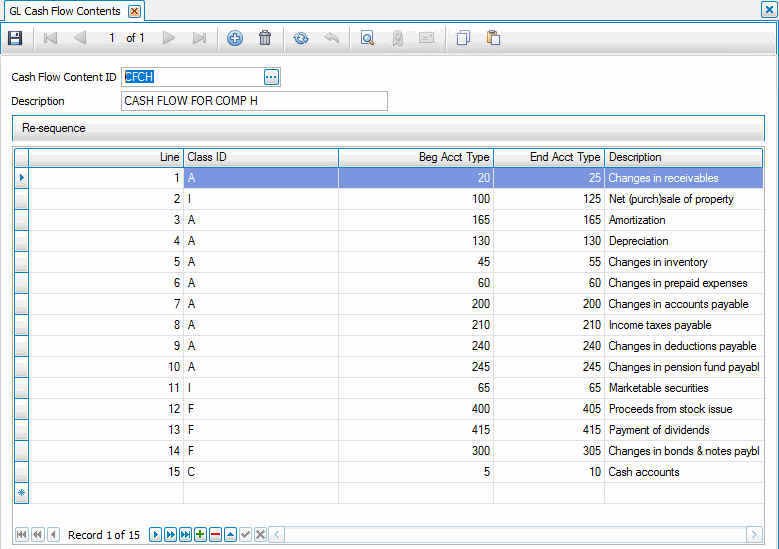Click the Beg Acct Type cell for Cash accounts

tap(415, 472)
